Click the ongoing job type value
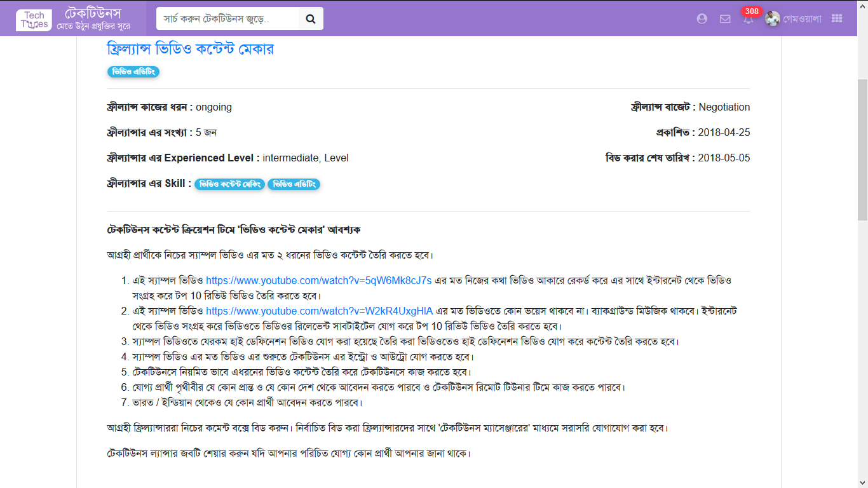This screenshot has height=488, width=868. (x=214, y=107)
